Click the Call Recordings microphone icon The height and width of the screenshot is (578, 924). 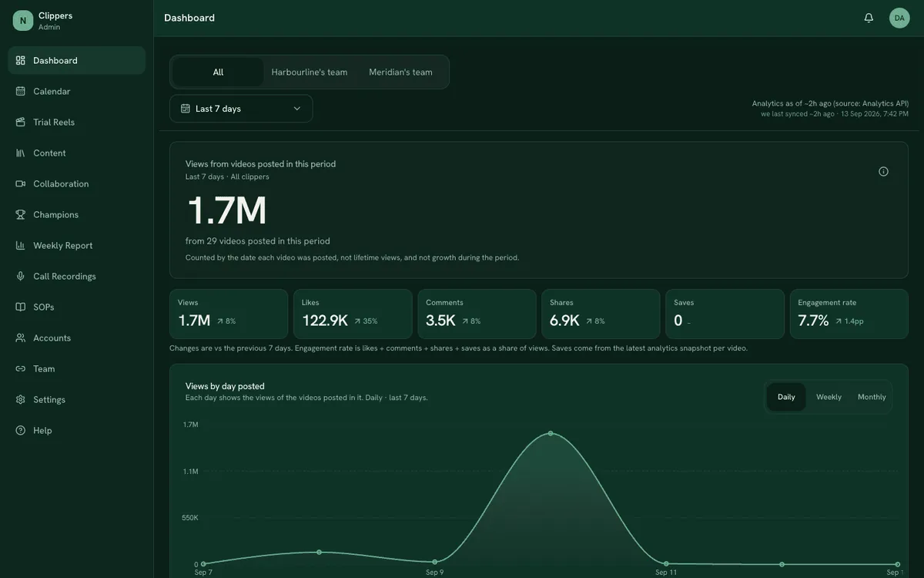point(21,276)
